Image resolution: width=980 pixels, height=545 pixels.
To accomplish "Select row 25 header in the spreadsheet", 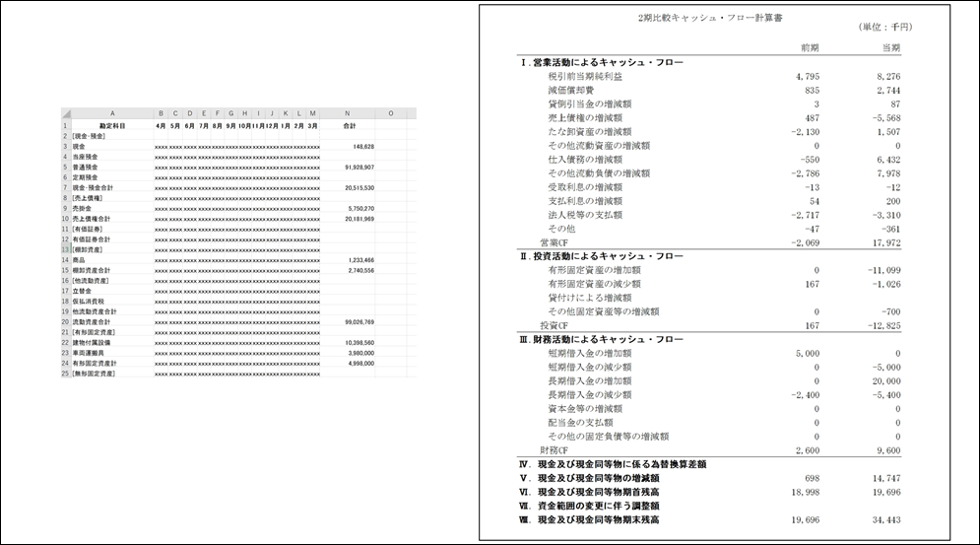I will click(x=66, y=374).
